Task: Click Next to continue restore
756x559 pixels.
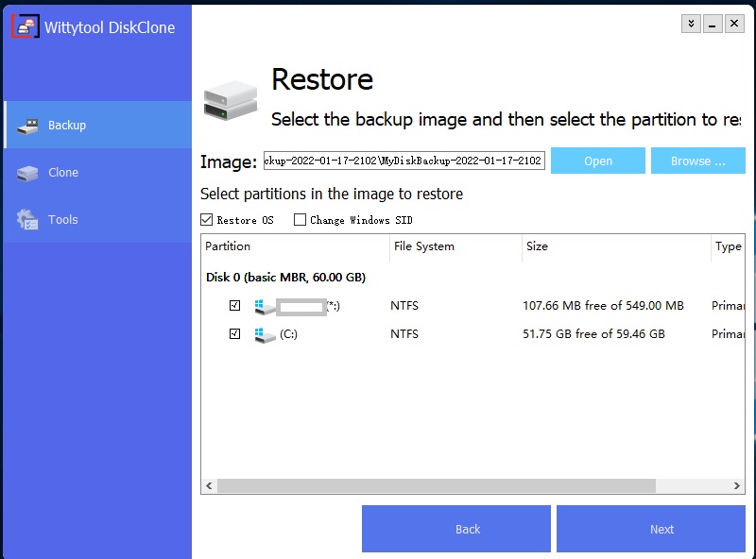Action: tap(651, 529)
